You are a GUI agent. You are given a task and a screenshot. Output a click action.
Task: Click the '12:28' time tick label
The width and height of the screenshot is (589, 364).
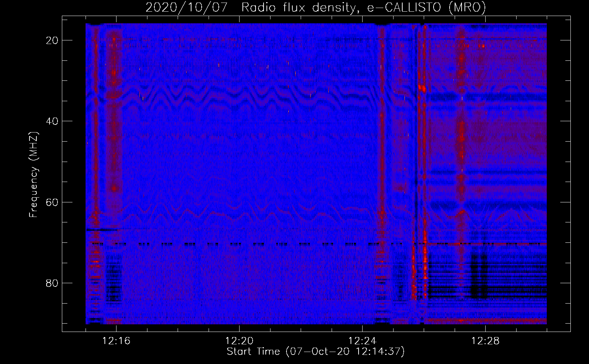[x=485, y=341]
